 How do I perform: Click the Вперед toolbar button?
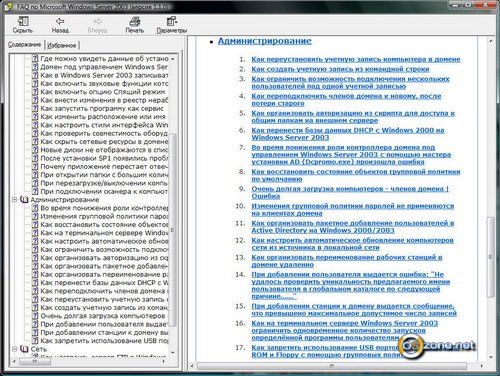97,25
